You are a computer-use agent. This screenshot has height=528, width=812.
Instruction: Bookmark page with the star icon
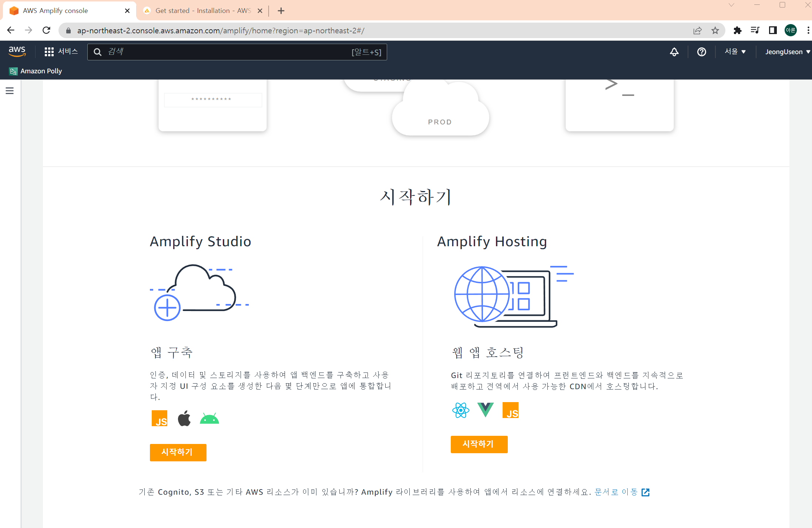click(715, 30)
